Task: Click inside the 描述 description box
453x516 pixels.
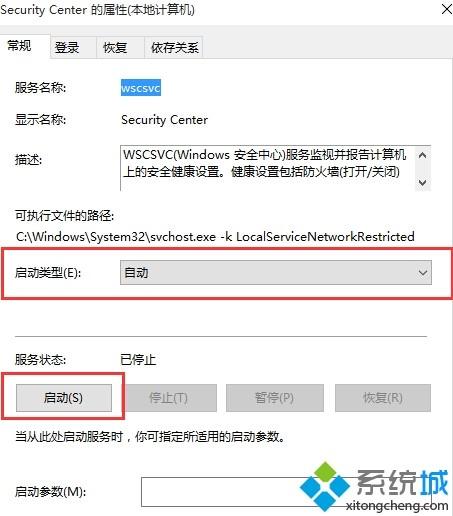Action: coord(267,168)
